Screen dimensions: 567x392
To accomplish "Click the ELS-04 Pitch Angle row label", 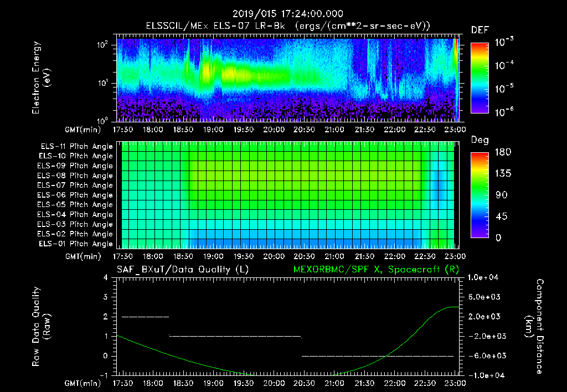I will [x=75, y=214].
